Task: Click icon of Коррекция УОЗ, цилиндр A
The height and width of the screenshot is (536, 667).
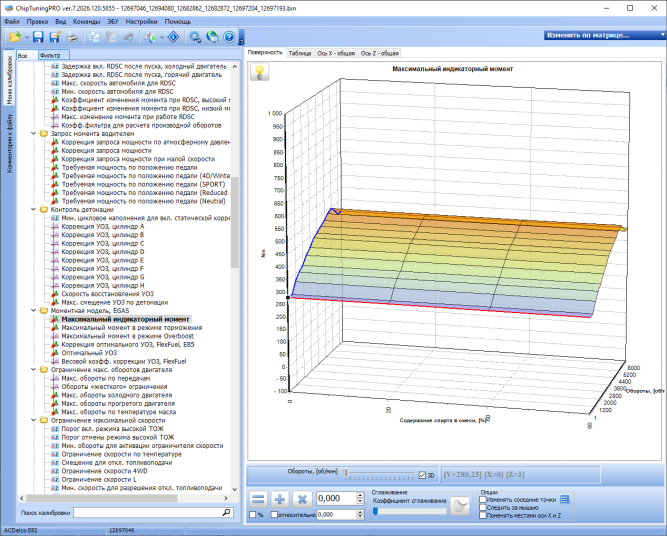Action: point(54,226)
